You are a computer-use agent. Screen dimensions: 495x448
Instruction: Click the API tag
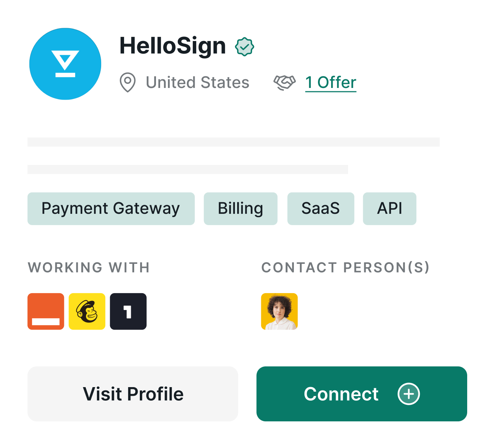pyautogui.click(x=390, y=209)
